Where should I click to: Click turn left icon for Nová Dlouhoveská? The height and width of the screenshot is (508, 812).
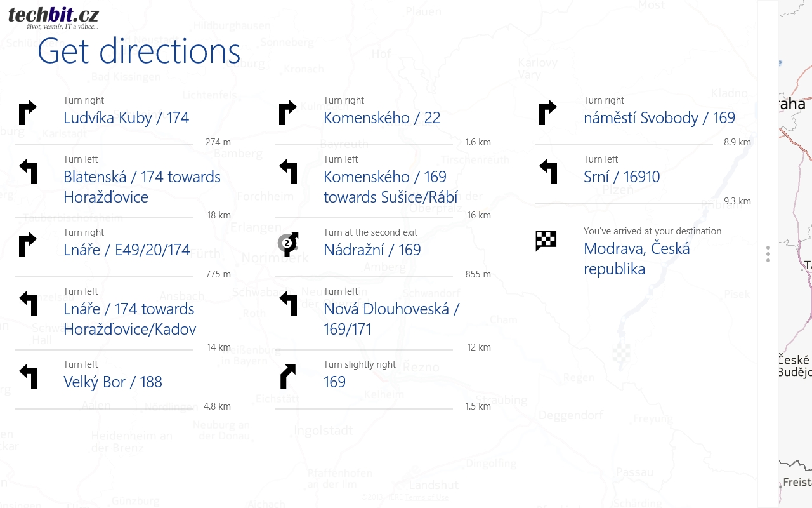point(288,304)
